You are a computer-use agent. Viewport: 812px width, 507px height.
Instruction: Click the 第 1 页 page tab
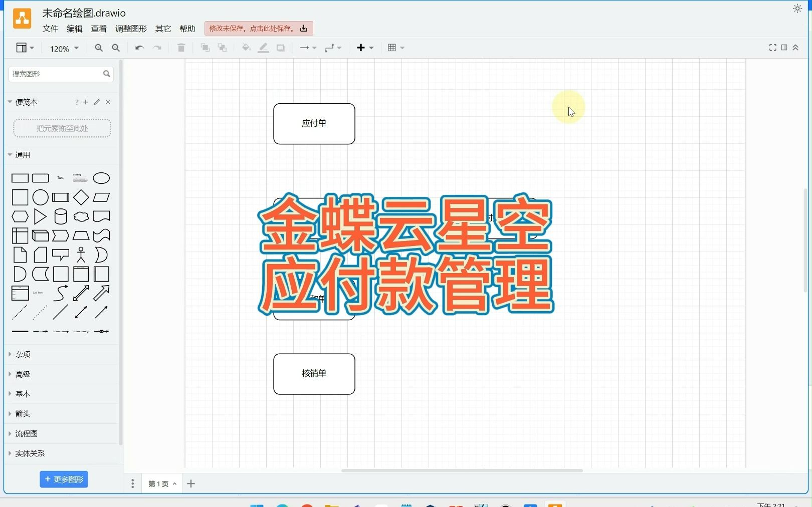click(x=158, y=483)
